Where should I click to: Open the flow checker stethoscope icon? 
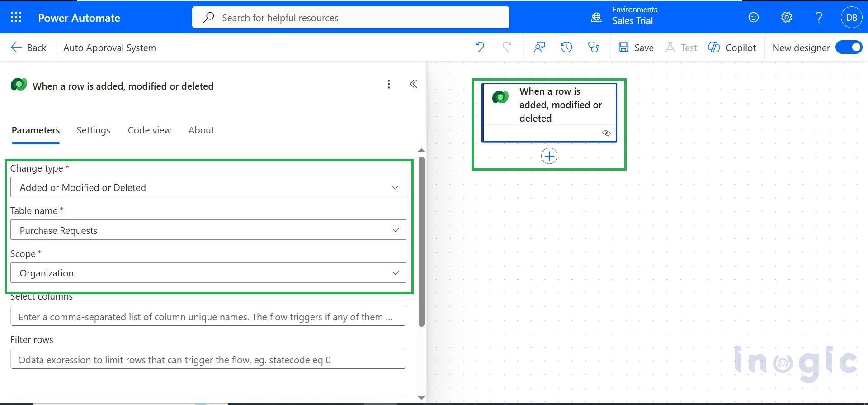point(593,47)
